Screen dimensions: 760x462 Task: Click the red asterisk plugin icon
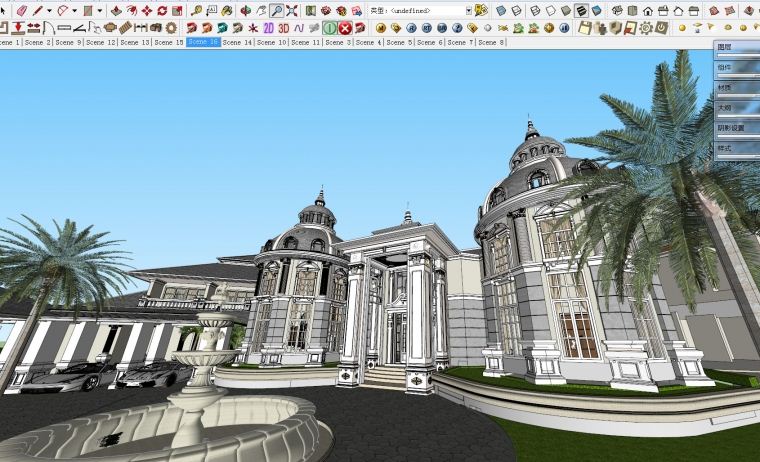pos(253,28)
